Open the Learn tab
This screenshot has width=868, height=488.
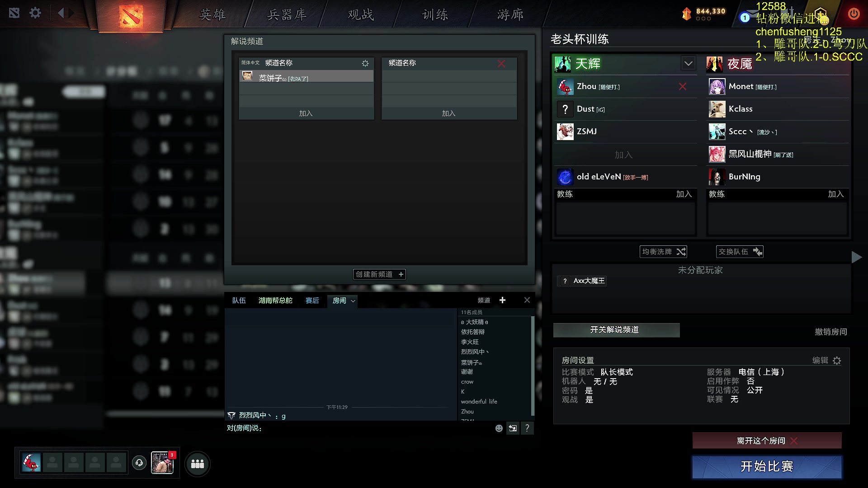[435, 14]
